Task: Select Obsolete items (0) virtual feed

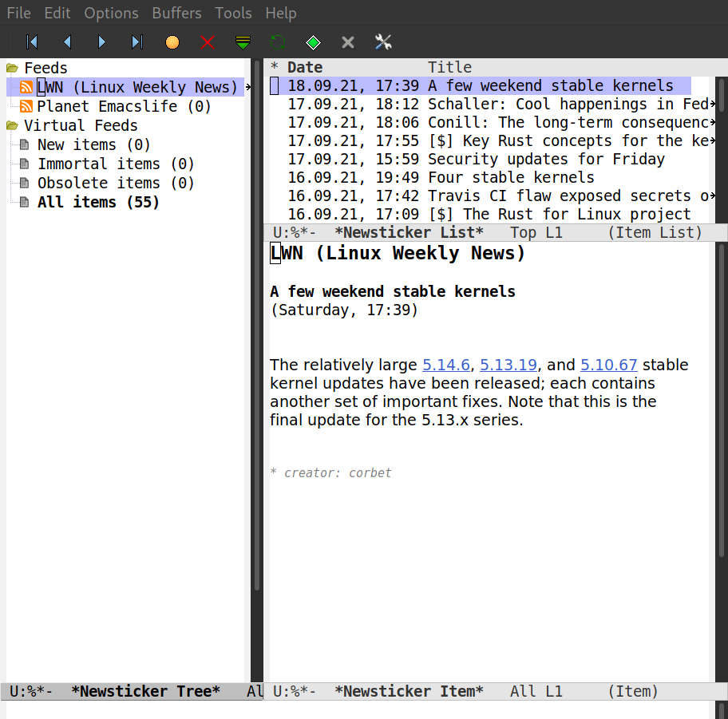Action: click(x=116, y=183)
